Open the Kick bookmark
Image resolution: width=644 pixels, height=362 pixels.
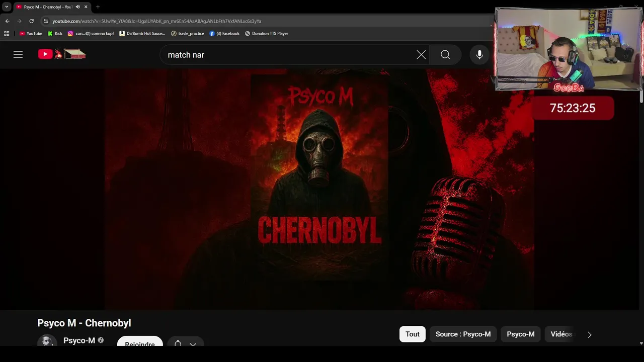coord(55,34)
